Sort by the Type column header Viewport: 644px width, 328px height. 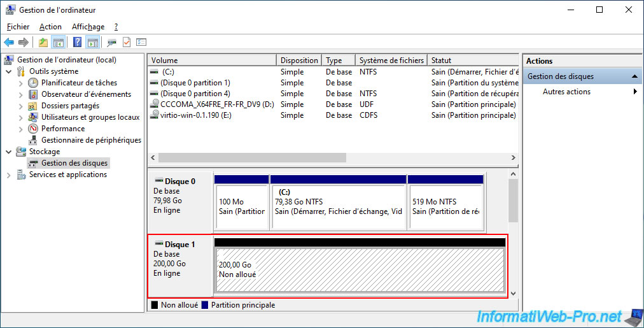click(339, 60)
